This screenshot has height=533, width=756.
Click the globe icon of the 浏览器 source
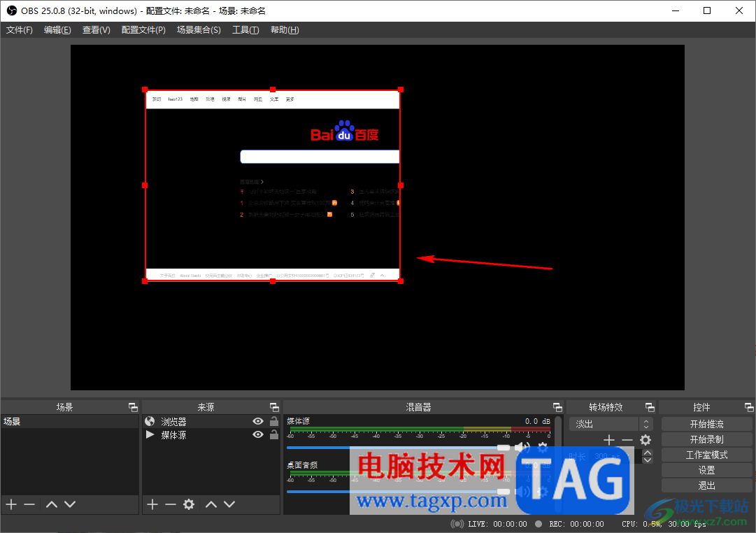(x=150, y=422)
